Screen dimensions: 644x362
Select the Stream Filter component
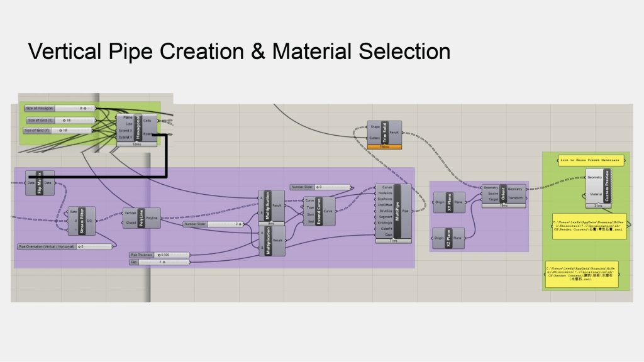point(82,221)
